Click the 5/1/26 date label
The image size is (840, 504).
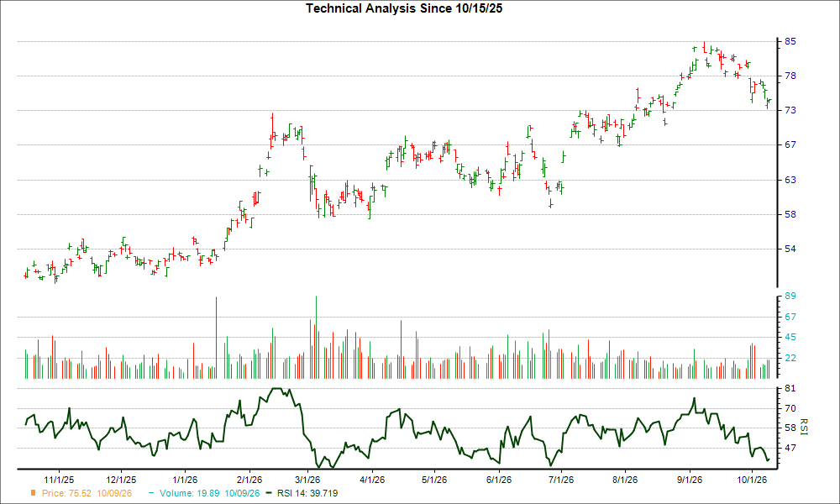434,480
